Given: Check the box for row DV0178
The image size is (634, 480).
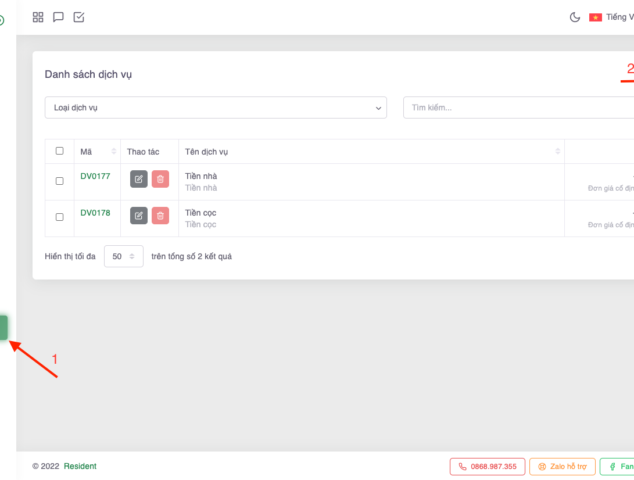Looking at the screenshot, I should pos(60,217).
